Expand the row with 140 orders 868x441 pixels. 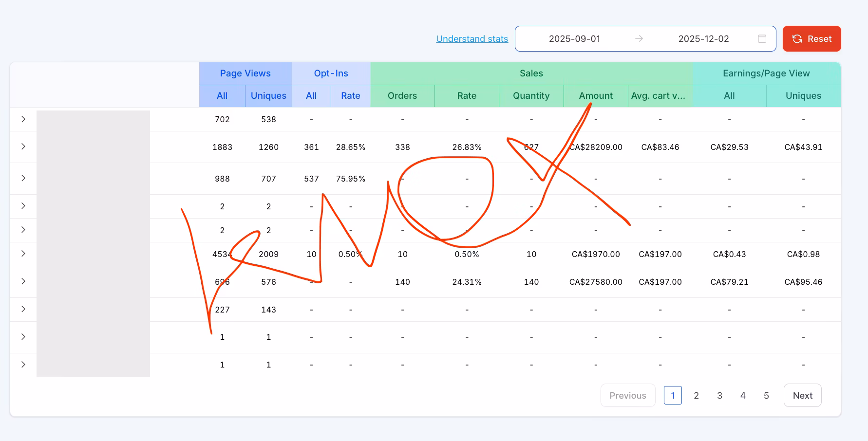(23, 281)
